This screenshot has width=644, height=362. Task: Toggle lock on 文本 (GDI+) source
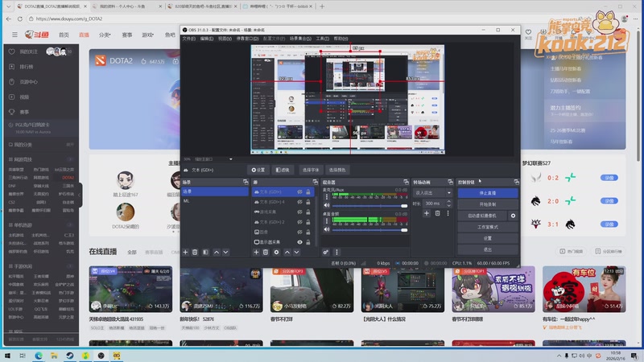[x=308, y=191]
